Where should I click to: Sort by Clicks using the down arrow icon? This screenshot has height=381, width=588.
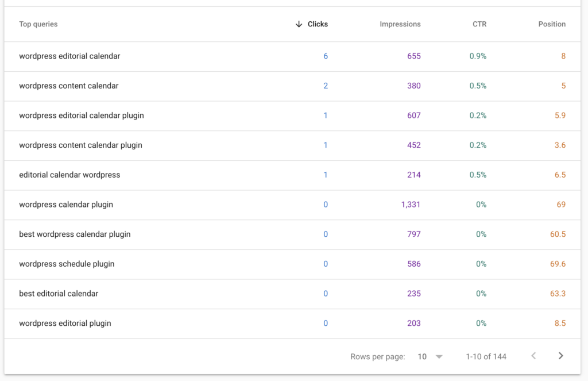click(x=299, y=24)
